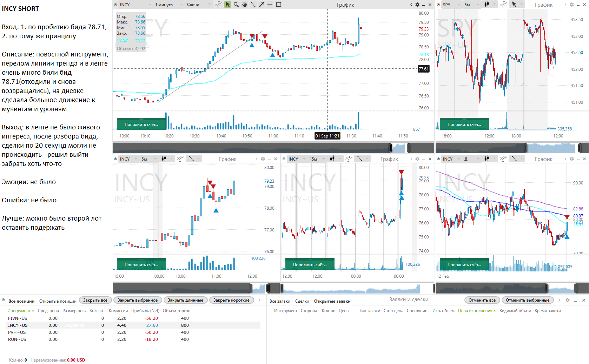
Task: Choose the trend line drawing tool in 1-minute chart
Action: [x=253, y=5]
